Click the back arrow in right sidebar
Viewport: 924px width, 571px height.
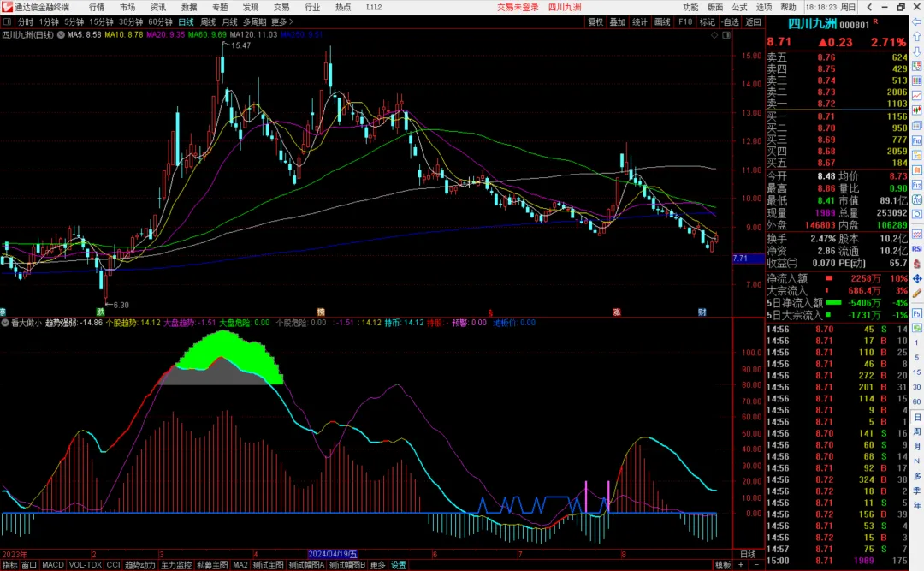coord(917,21)
